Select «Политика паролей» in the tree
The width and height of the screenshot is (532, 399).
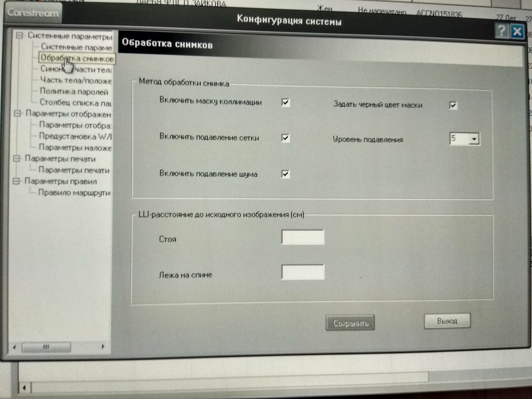click(74, 92)
